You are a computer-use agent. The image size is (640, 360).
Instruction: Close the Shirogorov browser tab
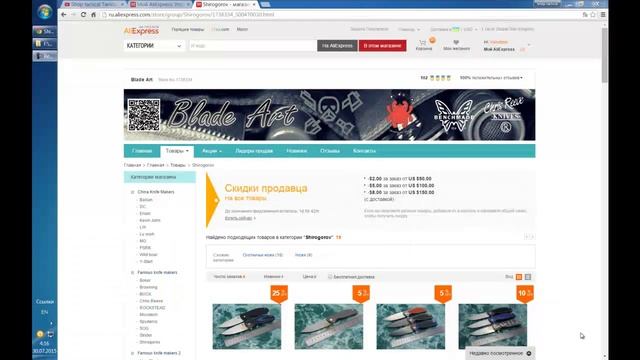(254, 4)
